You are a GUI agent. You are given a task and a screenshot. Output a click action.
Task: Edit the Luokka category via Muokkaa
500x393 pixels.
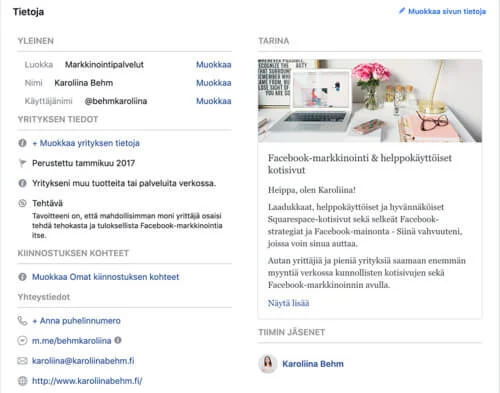point(213,65)
